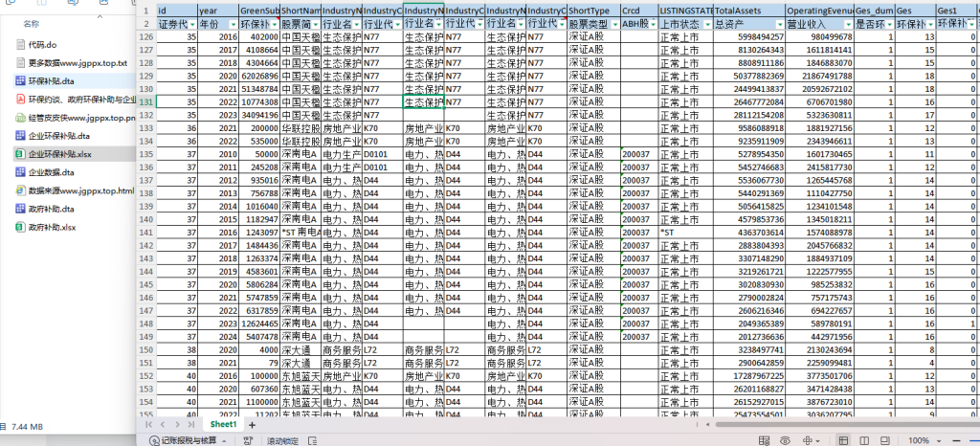Click the ShortType header cell
The image size is (980, 446).
[x=593, y=11]
